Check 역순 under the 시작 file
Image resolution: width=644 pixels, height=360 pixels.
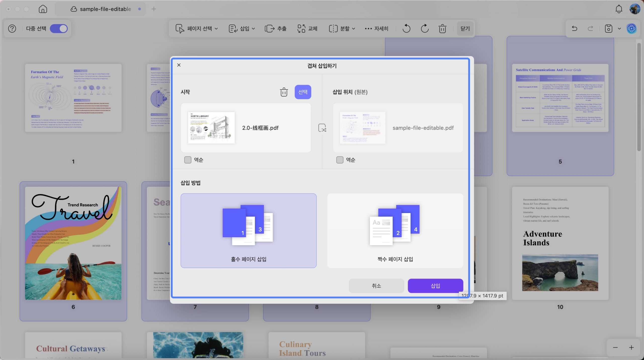[x=188, y=160]
